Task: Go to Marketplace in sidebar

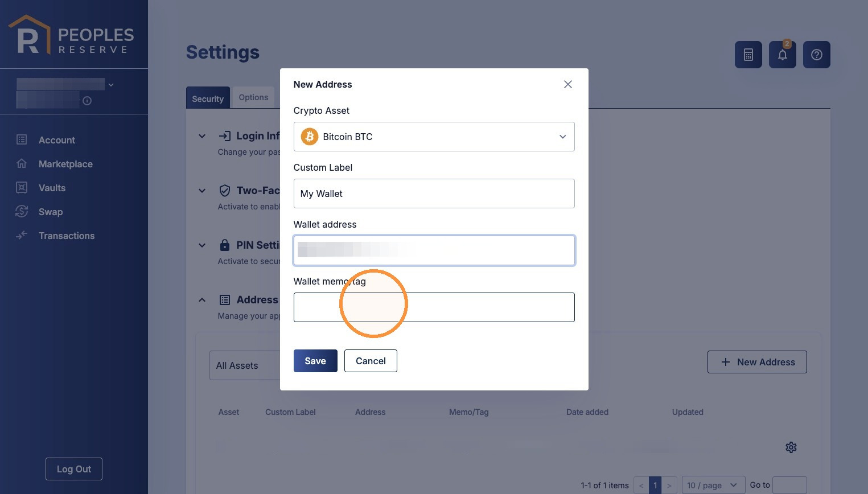Action: 65,164
